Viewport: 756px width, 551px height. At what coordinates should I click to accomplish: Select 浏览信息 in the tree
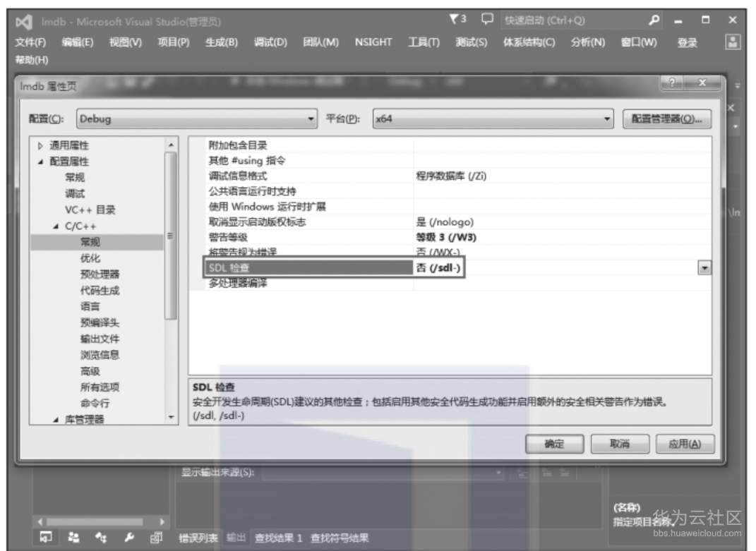coord(100,356)
